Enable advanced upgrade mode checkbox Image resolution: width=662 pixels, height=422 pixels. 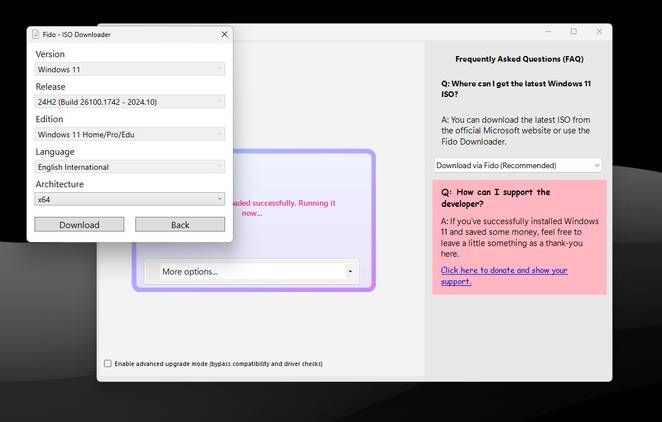point(108,363)
